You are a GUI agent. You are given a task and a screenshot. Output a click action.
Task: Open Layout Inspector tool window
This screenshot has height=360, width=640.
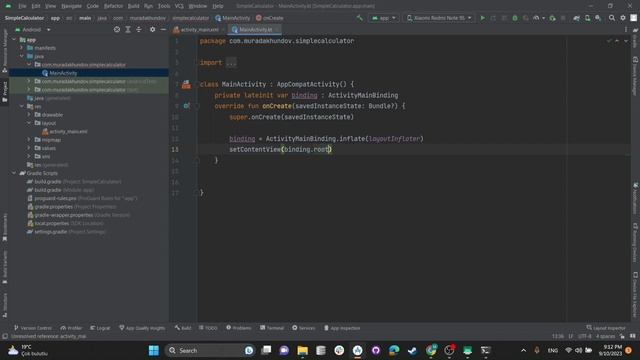coord(606,328)
